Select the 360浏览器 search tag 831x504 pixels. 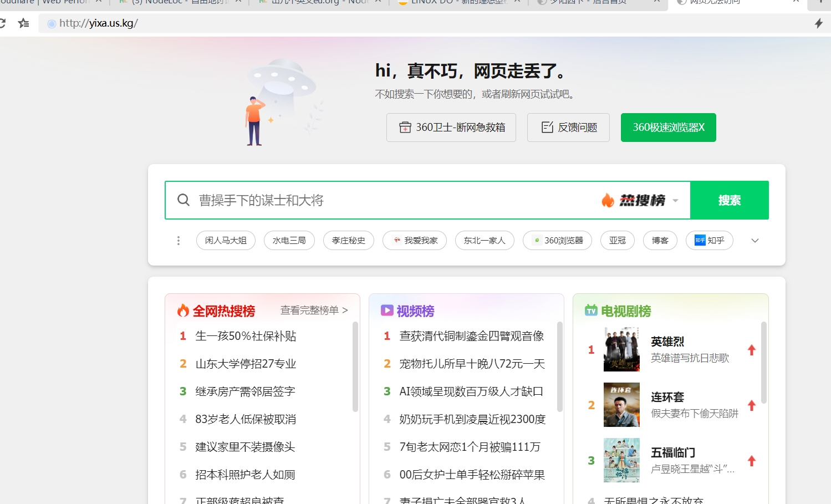tap(557, 241)
